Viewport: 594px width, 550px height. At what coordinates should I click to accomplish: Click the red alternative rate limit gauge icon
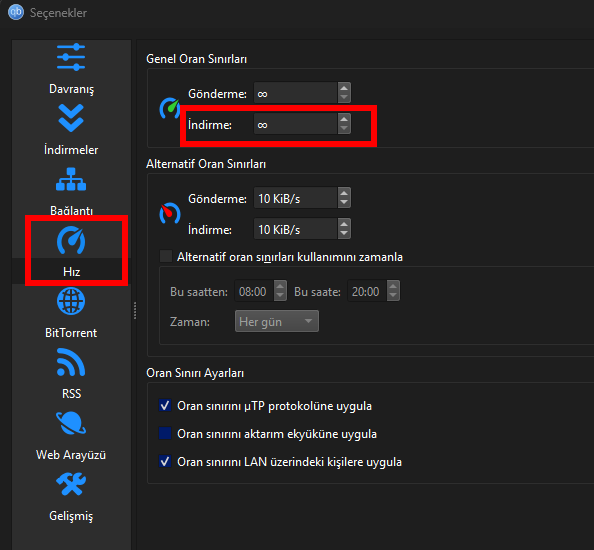pyautogui.click(x=169, y=213)
